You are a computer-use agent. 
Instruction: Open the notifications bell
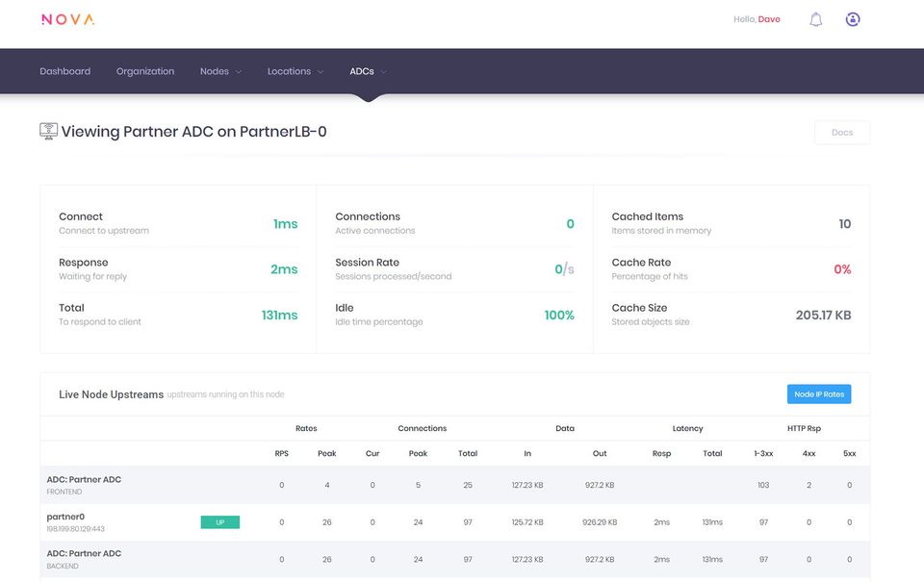(815, 19)
